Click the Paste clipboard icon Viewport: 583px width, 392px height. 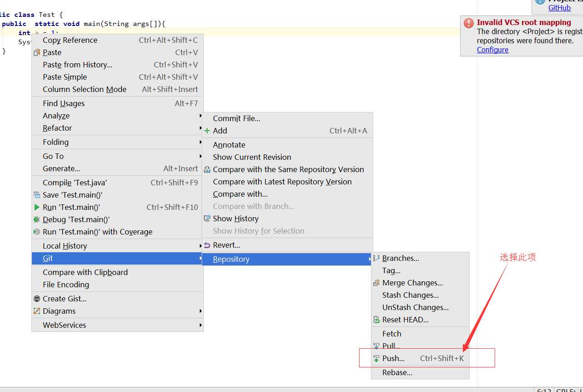(x=37, y=52)
